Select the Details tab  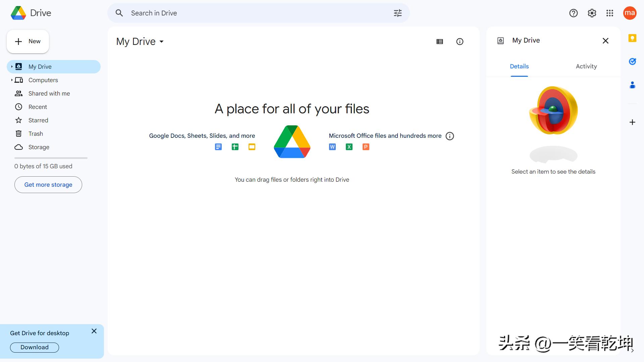point(519,66)
